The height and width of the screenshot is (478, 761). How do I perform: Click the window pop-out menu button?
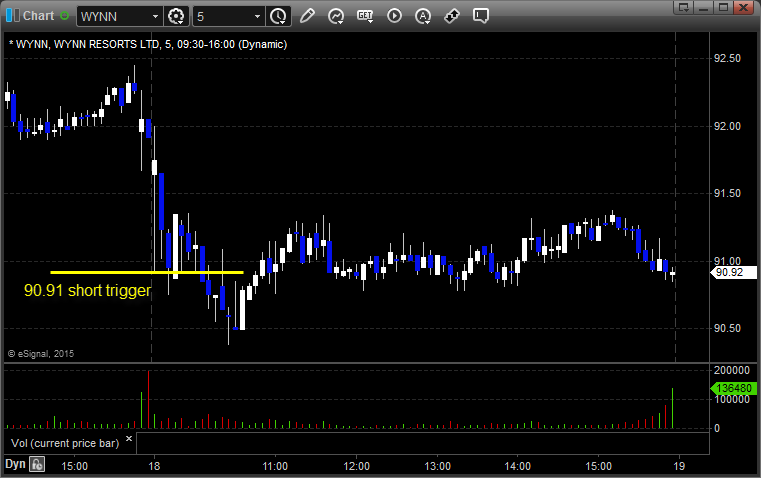pos(684,7)
